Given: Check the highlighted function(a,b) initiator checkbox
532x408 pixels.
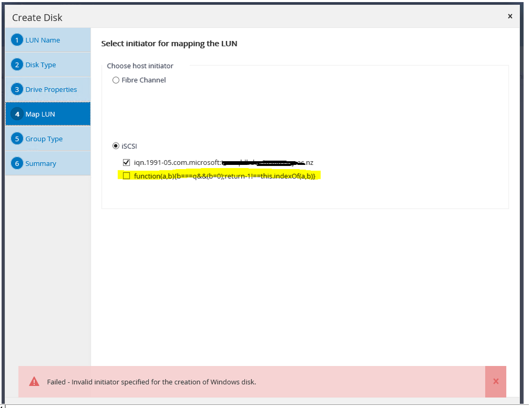Looking at the screenshot, I should 126,175.
